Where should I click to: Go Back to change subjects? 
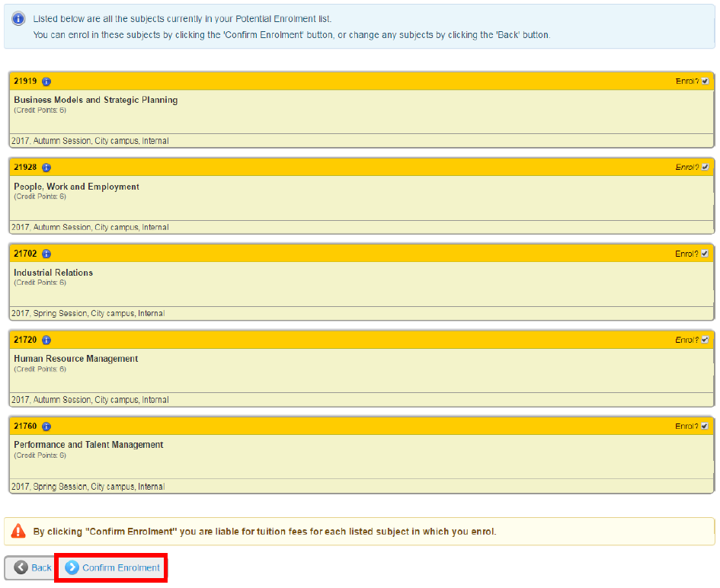(32, 567)
